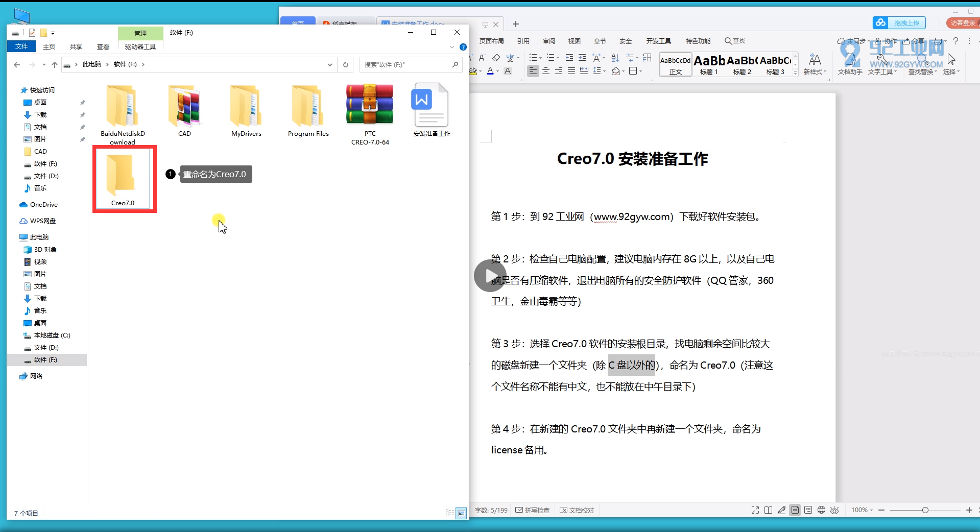The width and height of the screenshot is (980, 532).
Task: Switch WPS to reading view
Action: [768, 510]
